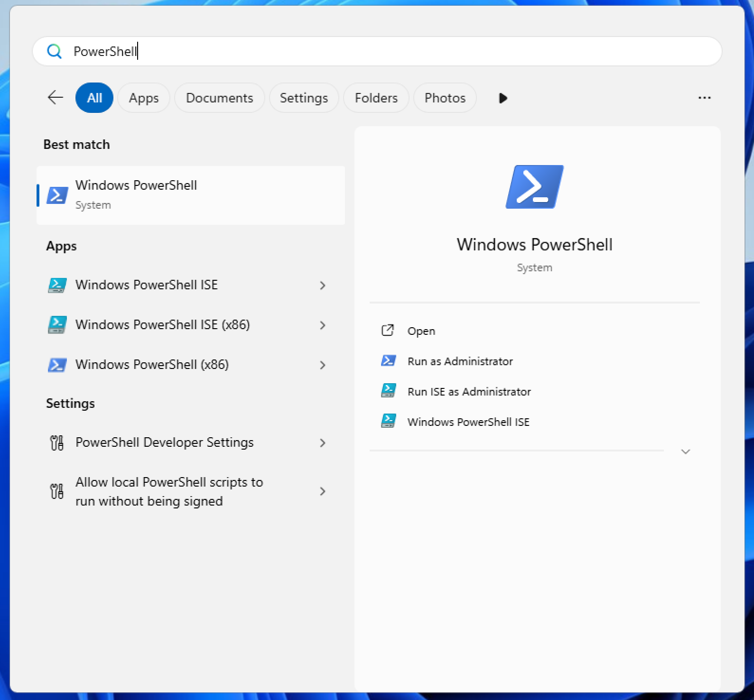Viewport: 754px width, 700px height.
Task: Click the Run ISE as Administrator icon
Action: coord(389,391)
